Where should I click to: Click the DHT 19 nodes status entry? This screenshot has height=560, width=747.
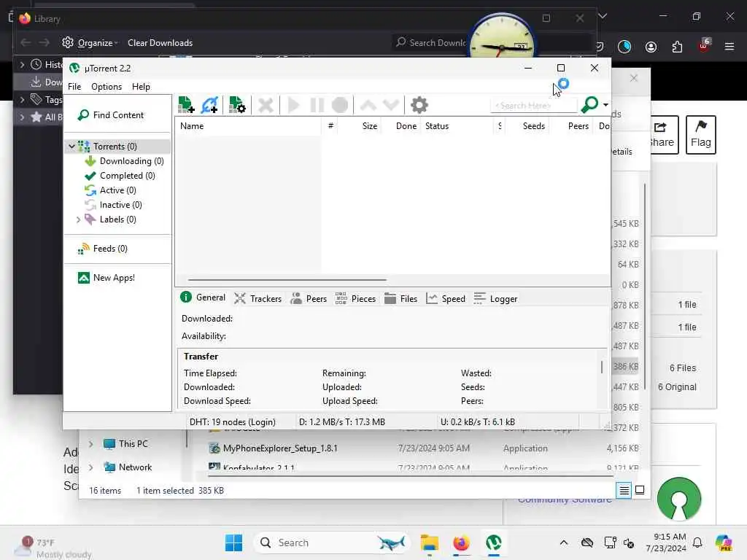[x=233, y=422]
